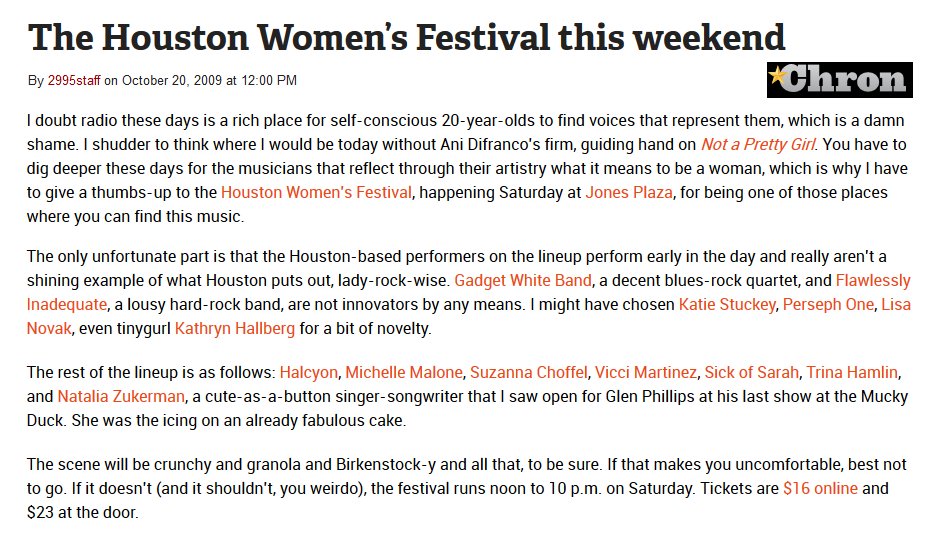Viewport: 930px width, 538px height.
Task: Click the article headline title
Action: [406, 37]
